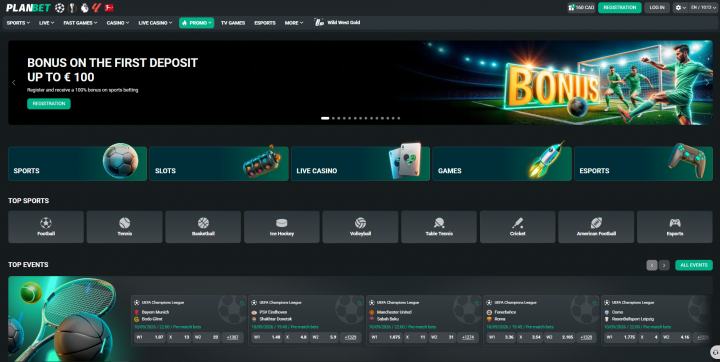Bet W2 5.9 on Shakhtar Donetsk
Viewport: 720px width, 362px height.
click(x=324, y=337)
